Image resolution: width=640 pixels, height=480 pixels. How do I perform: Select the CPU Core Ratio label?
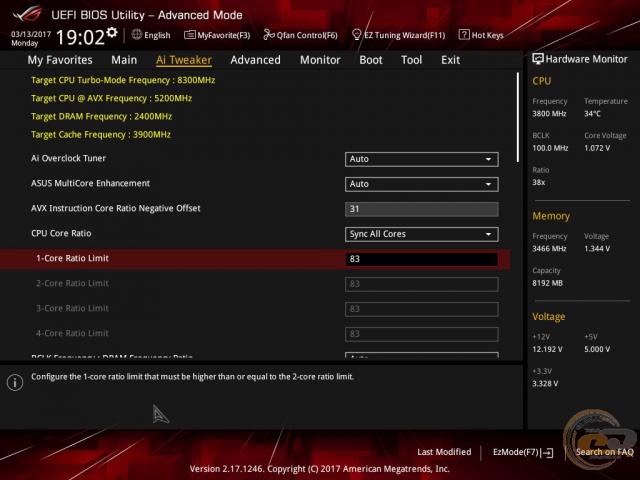(61, 233)
